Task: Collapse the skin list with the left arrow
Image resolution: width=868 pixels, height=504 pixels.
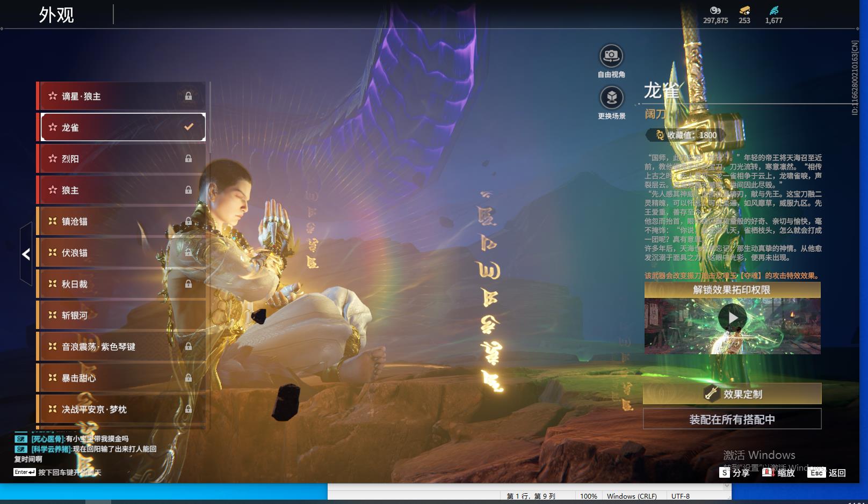Action: click(x=26, y=254)
